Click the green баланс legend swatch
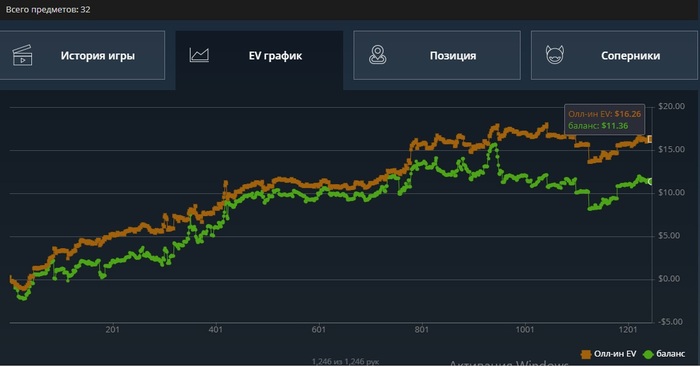Screen dimensions: 700x367 [x=648, y=354]
